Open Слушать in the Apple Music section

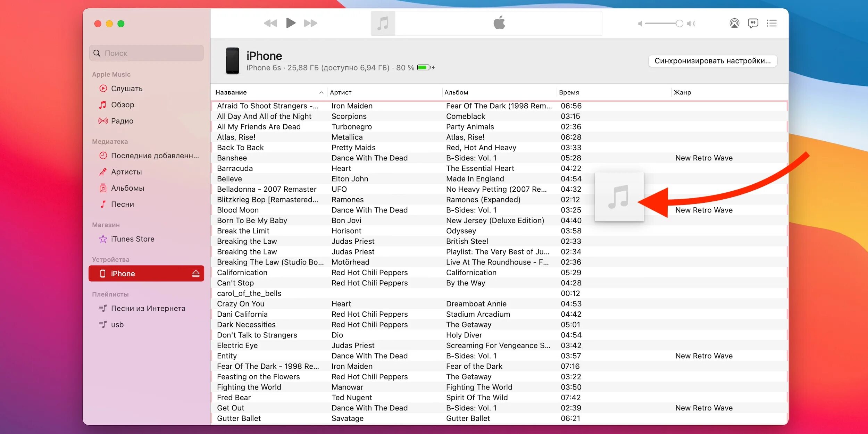[127, 89]
